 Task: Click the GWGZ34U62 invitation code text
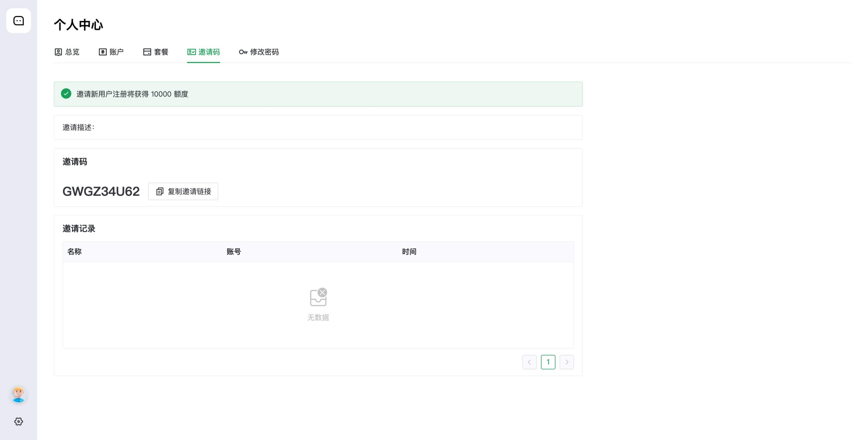click(101, 191)
